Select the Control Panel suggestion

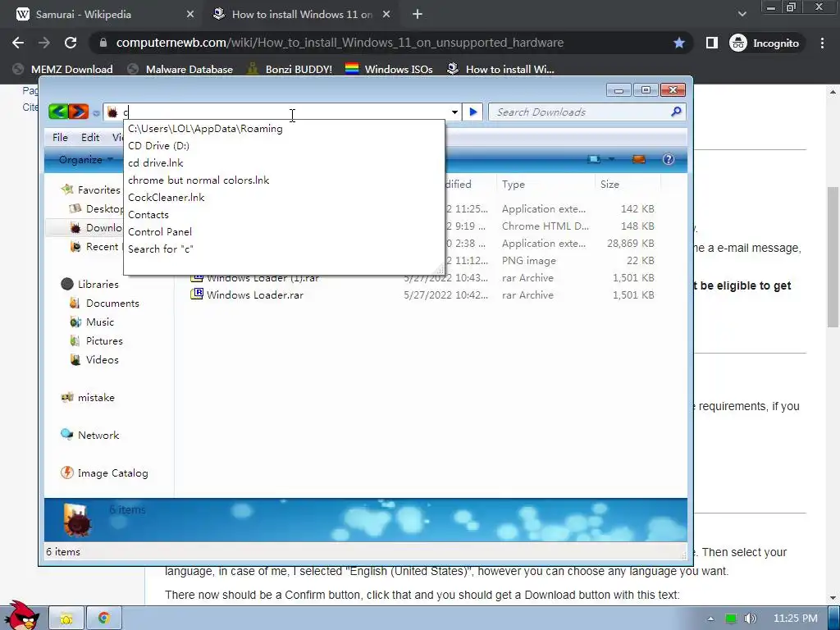[284, 232]
